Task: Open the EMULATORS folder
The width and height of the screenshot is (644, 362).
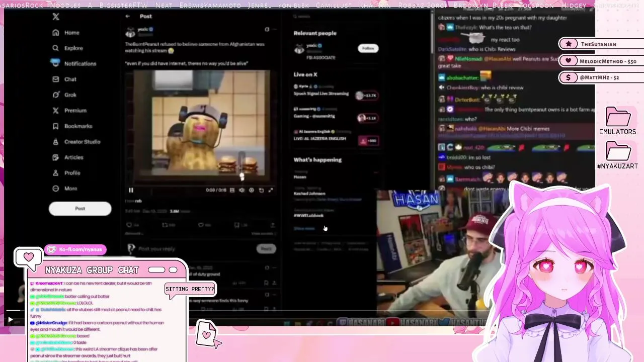Action: point(618,121)
